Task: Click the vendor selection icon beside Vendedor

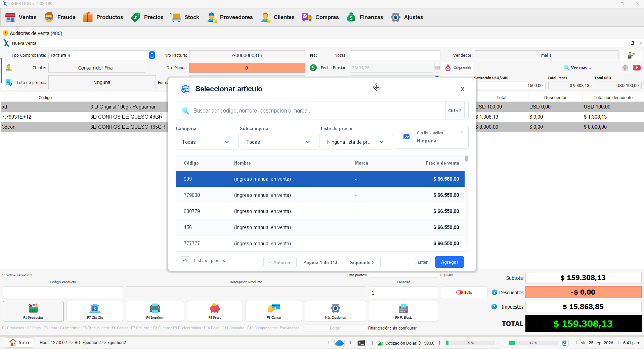Action: pyautogui.click(x=631, y=55)
